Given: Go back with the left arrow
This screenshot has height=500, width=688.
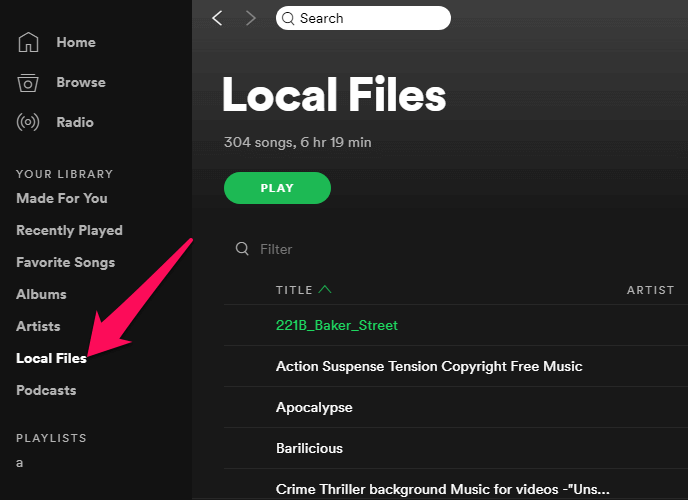Looking at the screenshot, I should pyautogui.click(x=217, y=18).
